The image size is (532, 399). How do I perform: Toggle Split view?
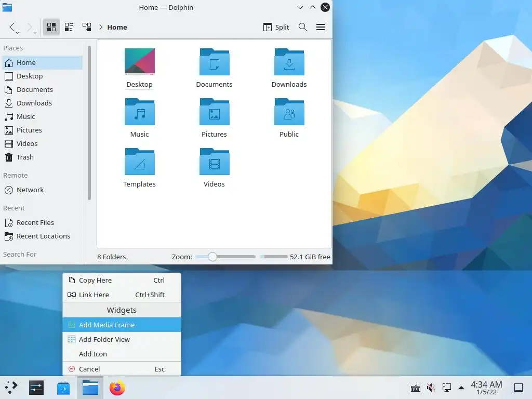tap(276, 27)
